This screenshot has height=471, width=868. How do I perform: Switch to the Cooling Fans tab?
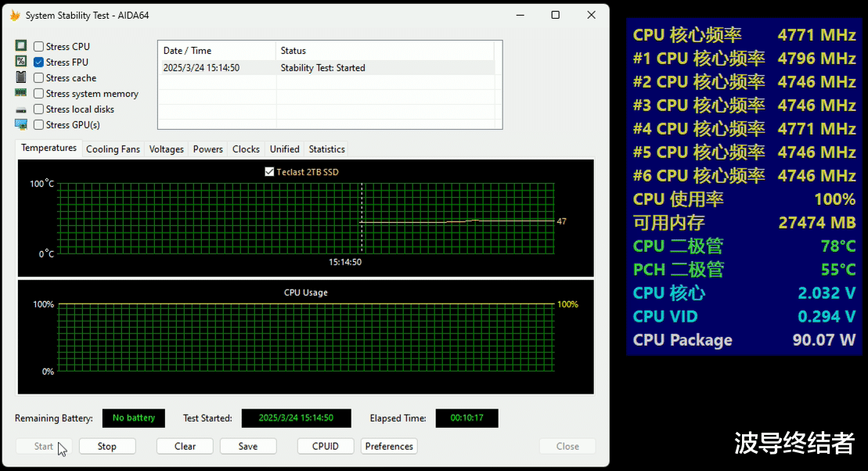click(x=113, y=149)
